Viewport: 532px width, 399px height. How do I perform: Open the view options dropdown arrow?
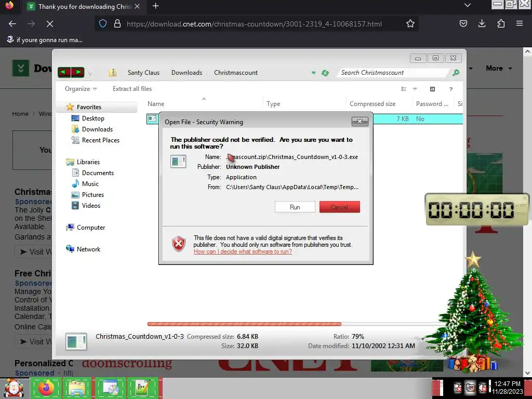[415, 89]
